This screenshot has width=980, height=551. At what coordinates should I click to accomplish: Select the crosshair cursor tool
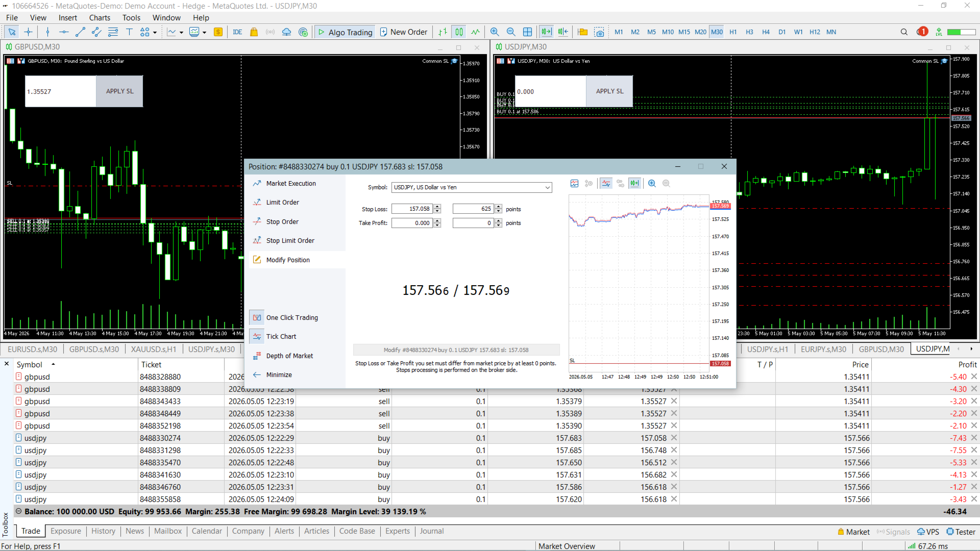28,32
